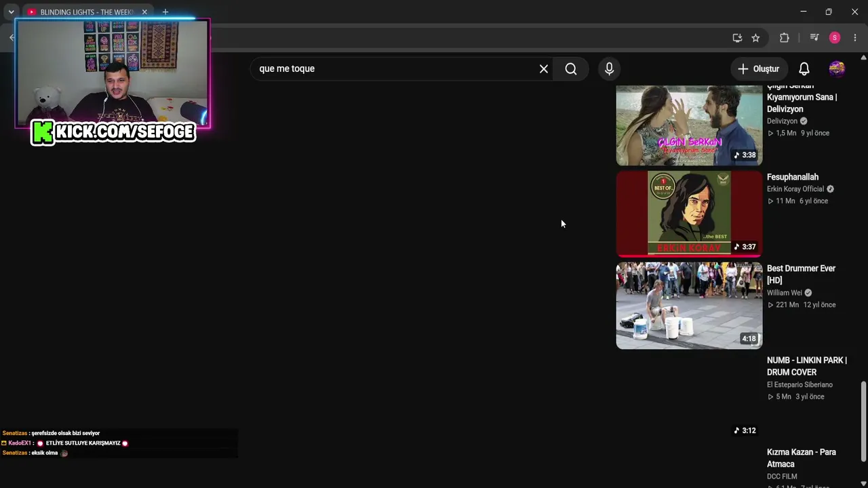Click the 'Best Drummer Ever [HD]' title

[801, 274]
